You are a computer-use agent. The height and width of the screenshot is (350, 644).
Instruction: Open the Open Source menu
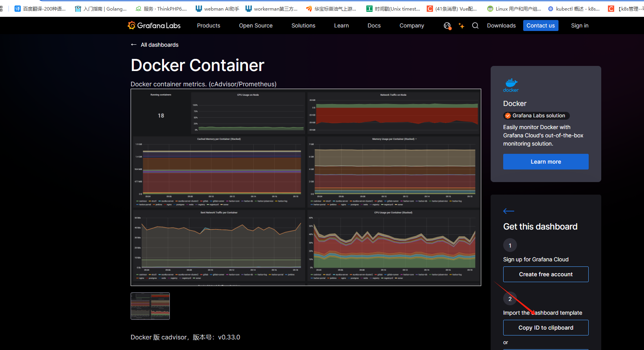256,26
